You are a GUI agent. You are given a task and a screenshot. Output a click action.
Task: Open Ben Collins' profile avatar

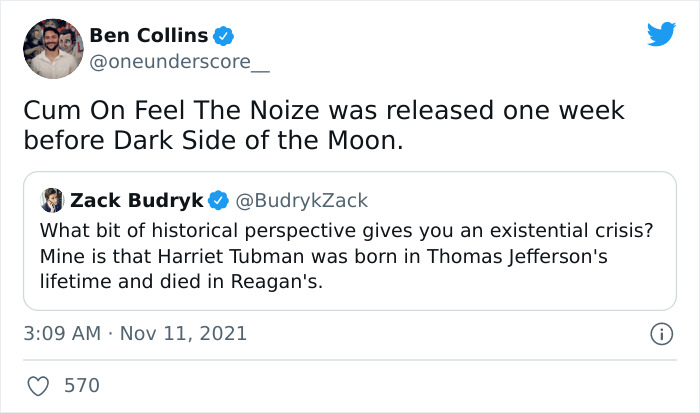pos(52,48)
